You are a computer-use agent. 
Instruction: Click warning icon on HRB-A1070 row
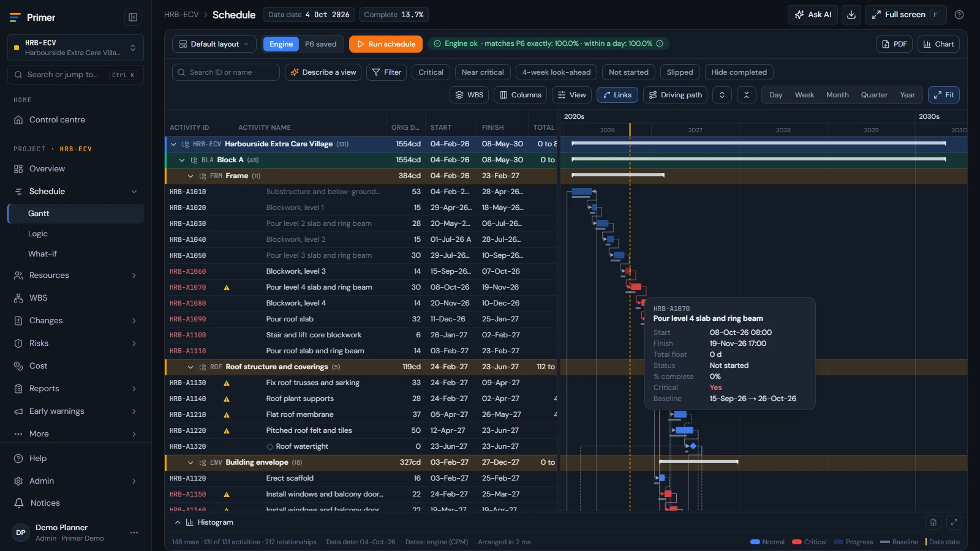tap(227, 287)
